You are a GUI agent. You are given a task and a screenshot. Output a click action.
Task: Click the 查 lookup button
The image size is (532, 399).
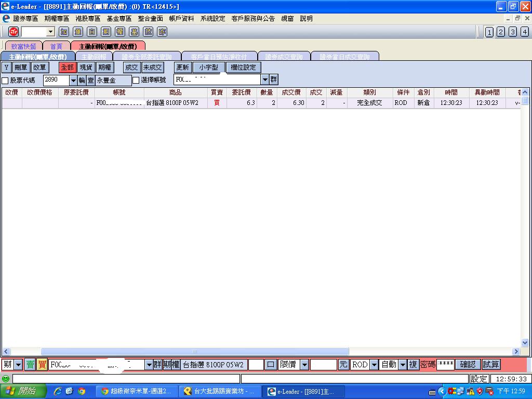pos(90,80)
